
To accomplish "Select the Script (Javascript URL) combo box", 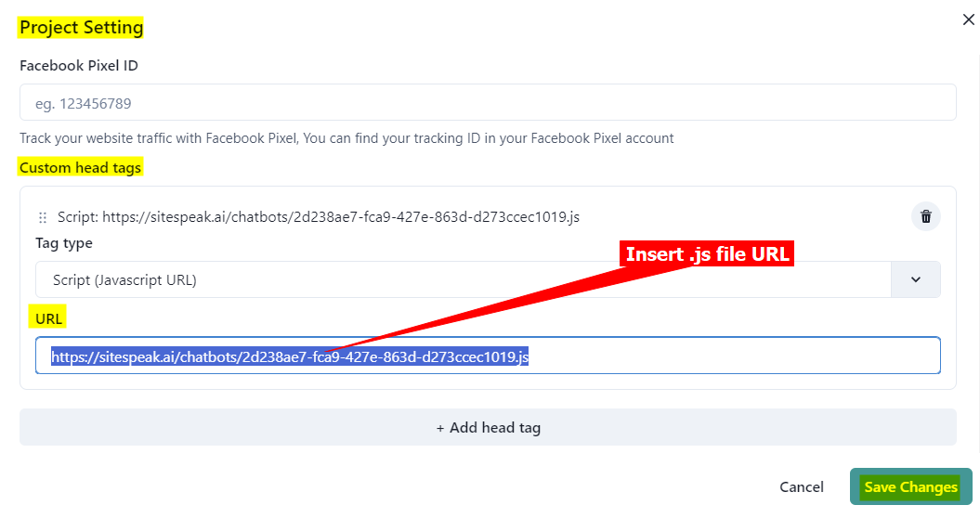I will [463, 279].
